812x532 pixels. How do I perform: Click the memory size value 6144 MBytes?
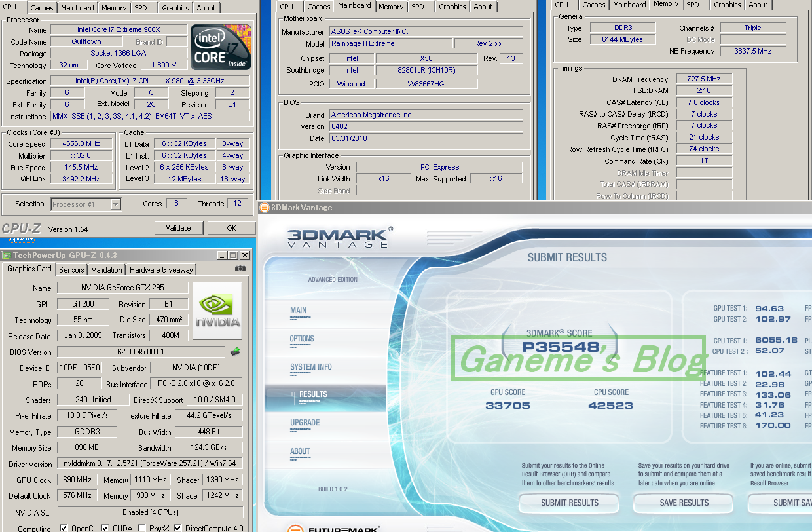coord(622,39)
